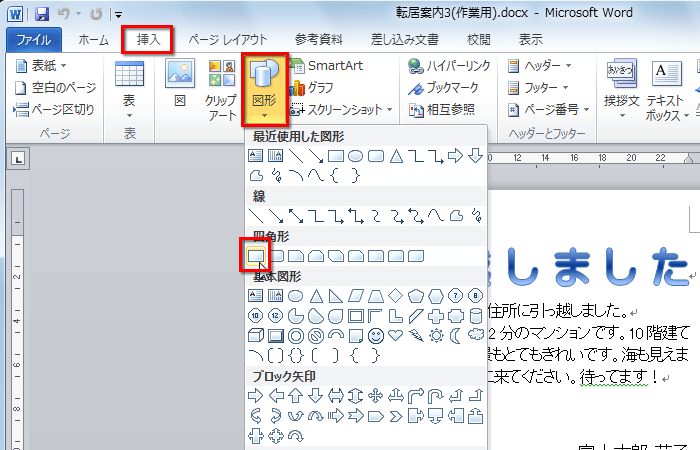
Task: Open the テキストボックス text box dropdown
Action: pos(667,89)
